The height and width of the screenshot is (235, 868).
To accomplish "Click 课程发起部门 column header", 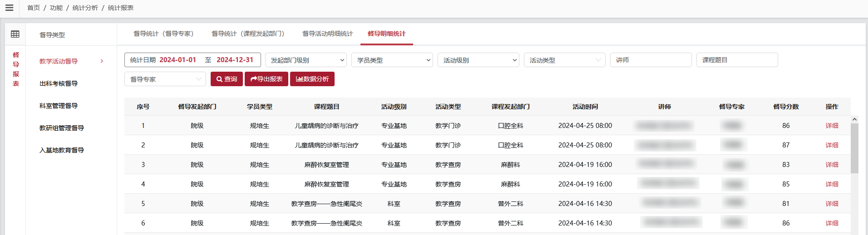I will click(x=511, y=107).
